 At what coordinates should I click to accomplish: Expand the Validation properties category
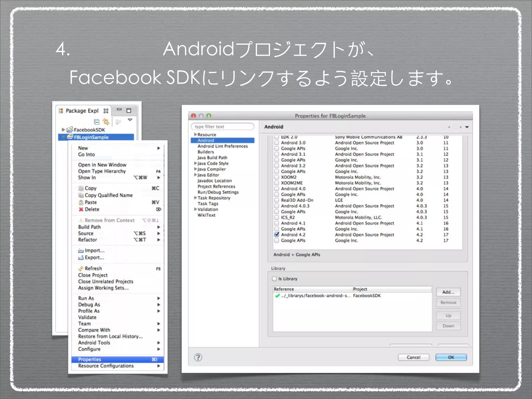click(x=195, y=209)
